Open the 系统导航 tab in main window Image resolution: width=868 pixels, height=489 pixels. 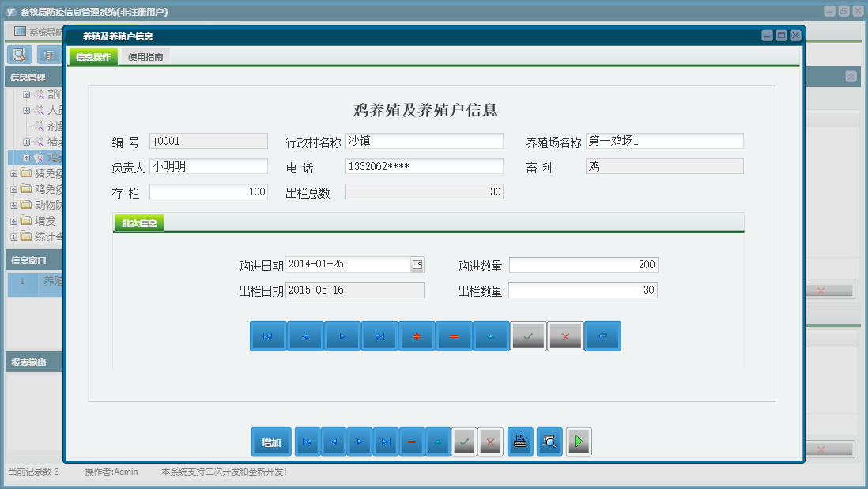pyautogui.click(x=38, y=32)
